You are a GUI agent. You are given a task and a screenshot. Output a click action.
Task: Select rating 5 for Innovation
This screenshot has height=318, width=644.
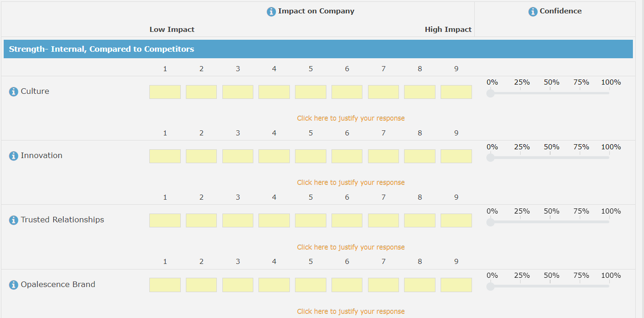(310, 156)
